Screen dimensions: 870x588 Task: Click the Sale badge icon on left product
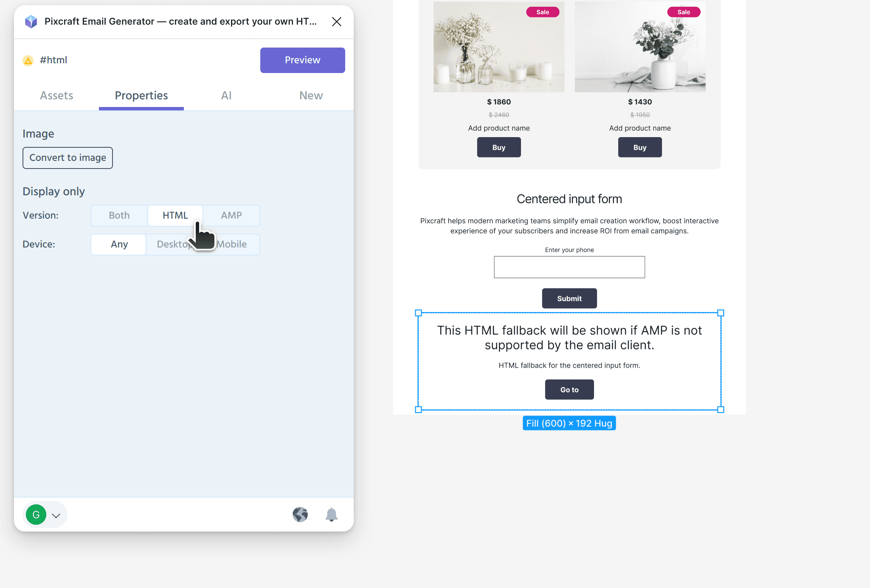(543, 11)
